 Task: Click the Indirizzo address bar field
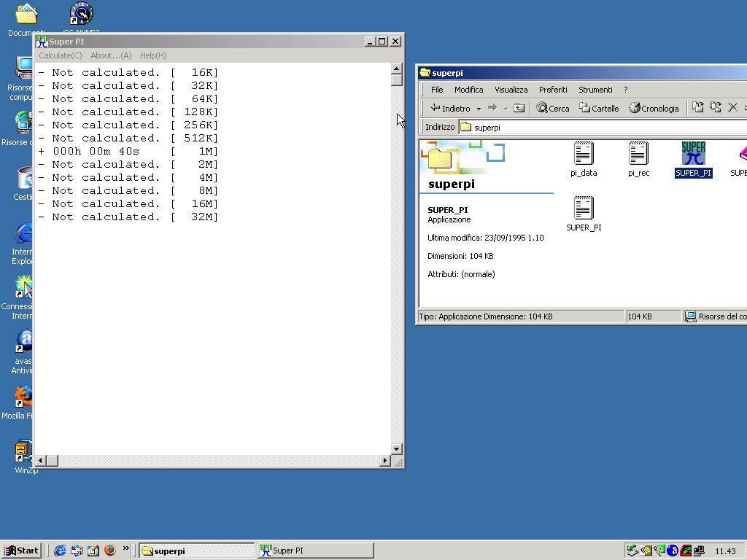[603, 127]
